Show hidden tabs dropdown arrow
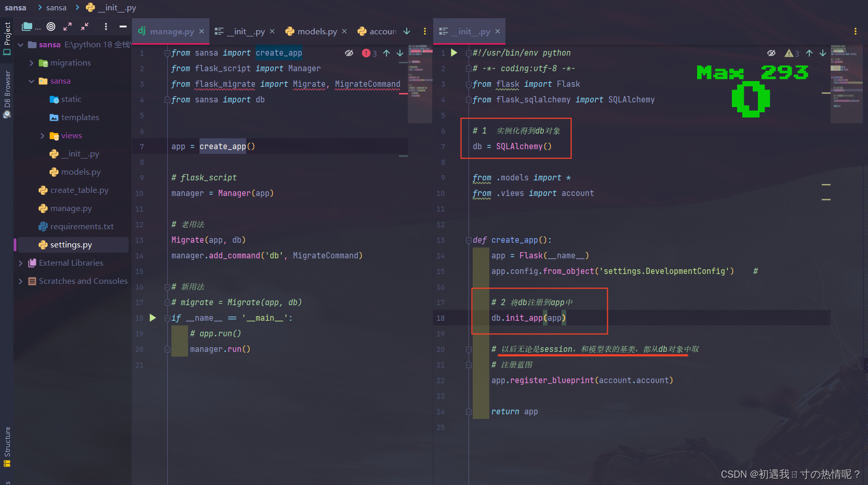Screen dimensions: 868x485 coord(407,32)
